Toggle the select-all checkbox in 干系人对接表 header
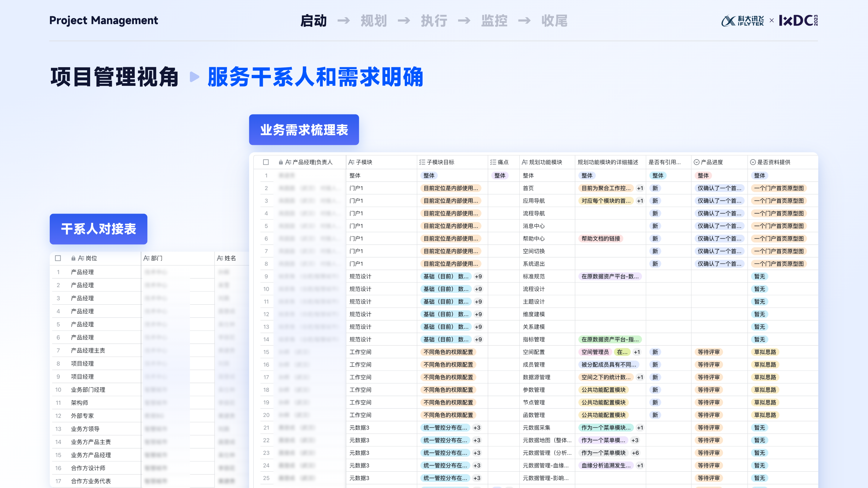 click(58, 258)
